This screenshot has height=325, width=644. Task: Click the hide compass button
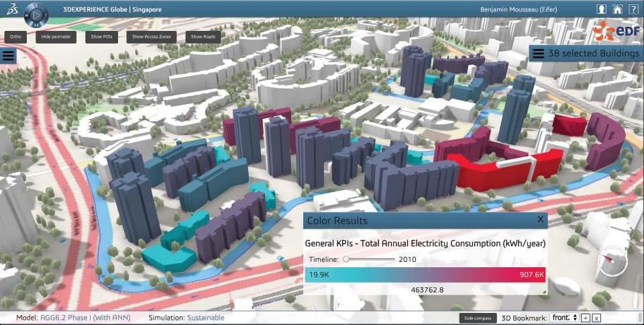tap(478, 318)
